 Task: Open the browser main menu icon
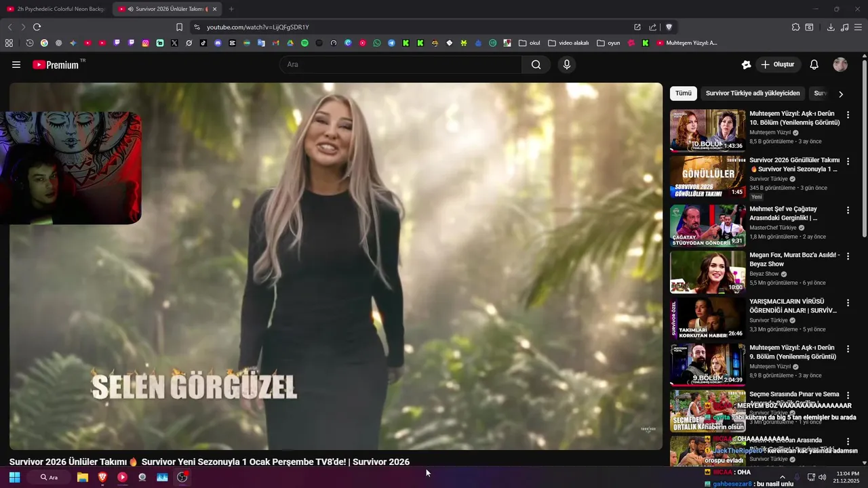pos(858,27)
